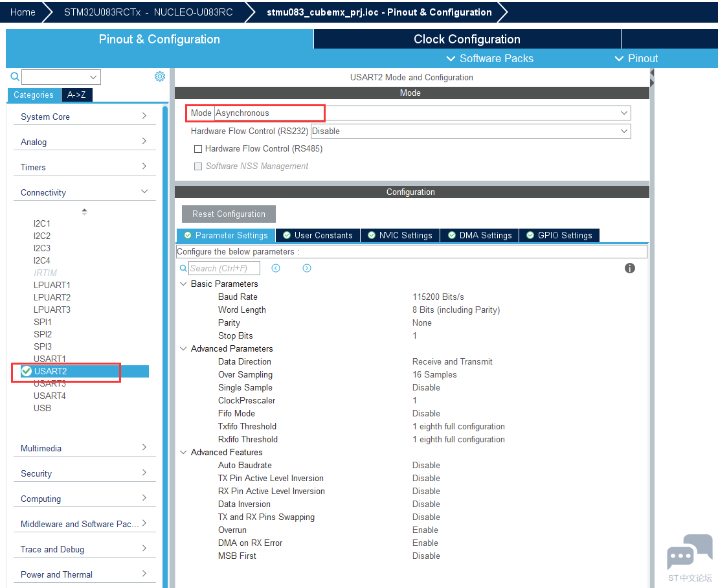Open the NVIC Settings tab
Image resolution: width=718 pixels, height=588 pixels.
(400, 235)
